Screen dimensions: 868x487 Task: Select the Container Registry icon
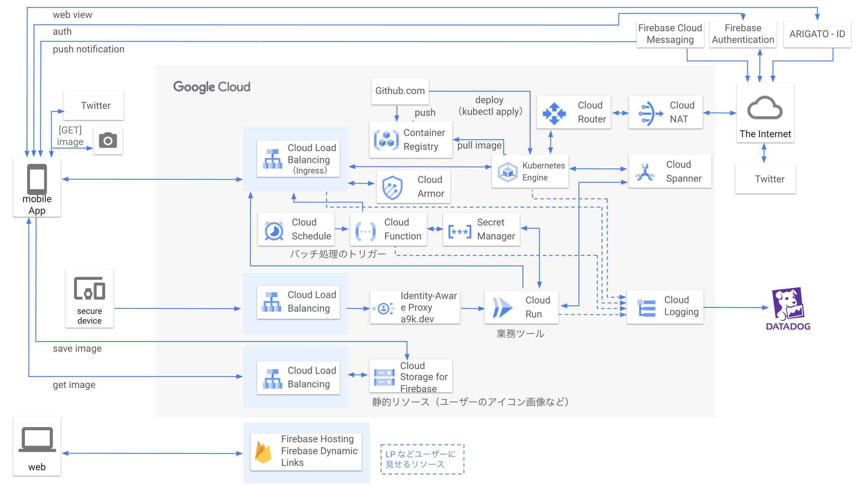click(x=386, y=140)
